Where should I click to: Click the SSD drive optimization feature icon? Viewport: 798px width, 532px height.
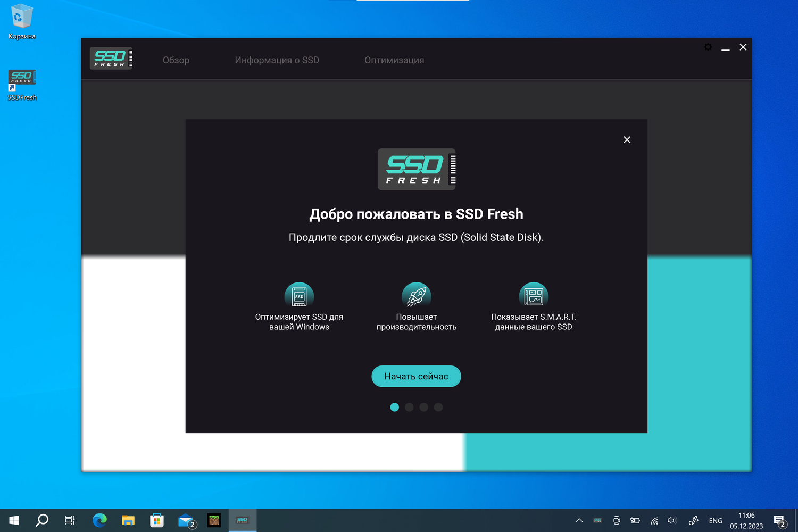pos(299,295)
